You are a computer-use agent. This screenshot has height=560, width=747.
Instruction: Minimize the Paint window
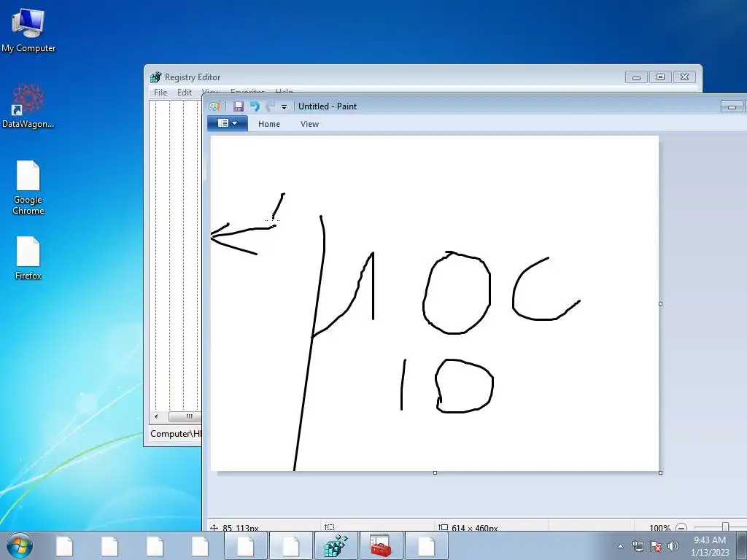[731, 106]
